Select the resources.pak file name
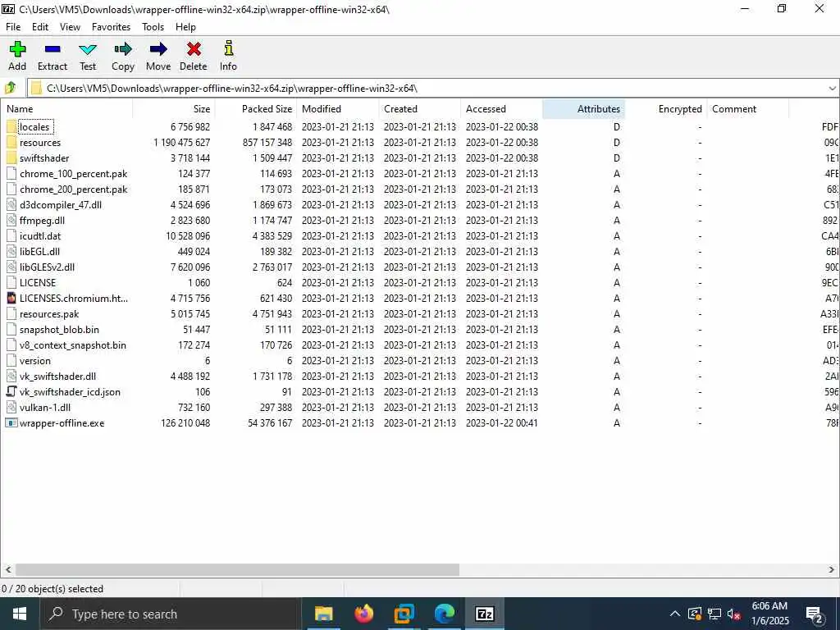 point(49,314)
